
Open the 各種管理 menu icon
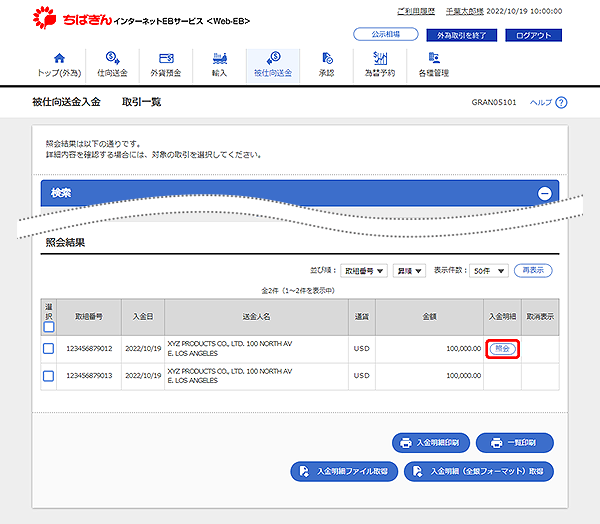coord(434,58)
